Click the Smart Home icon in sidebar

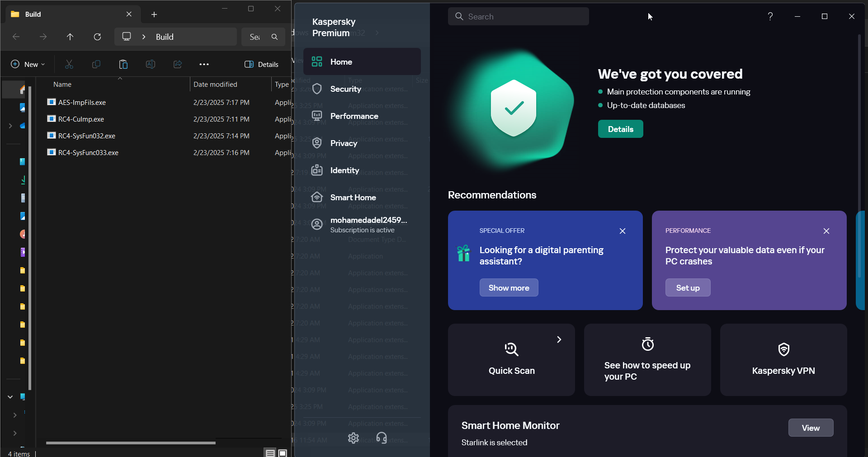click(317, 198)
